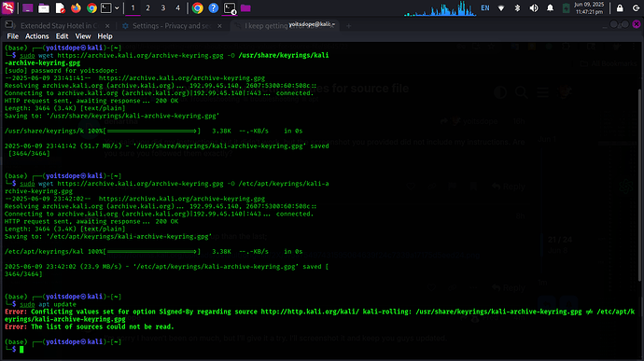Switch to workspace 3
The image size is (644, 361).
click(x=163, y=7)
